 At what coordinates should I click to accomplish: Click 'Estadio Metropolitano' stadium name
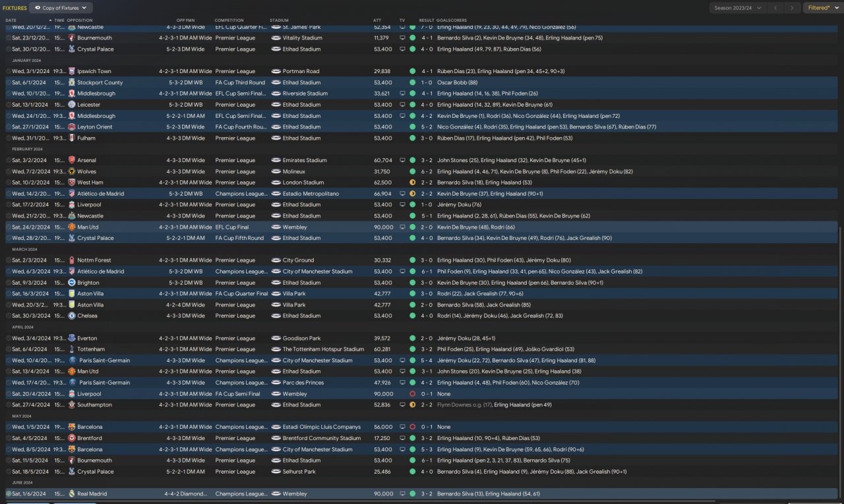pos(310,194)
